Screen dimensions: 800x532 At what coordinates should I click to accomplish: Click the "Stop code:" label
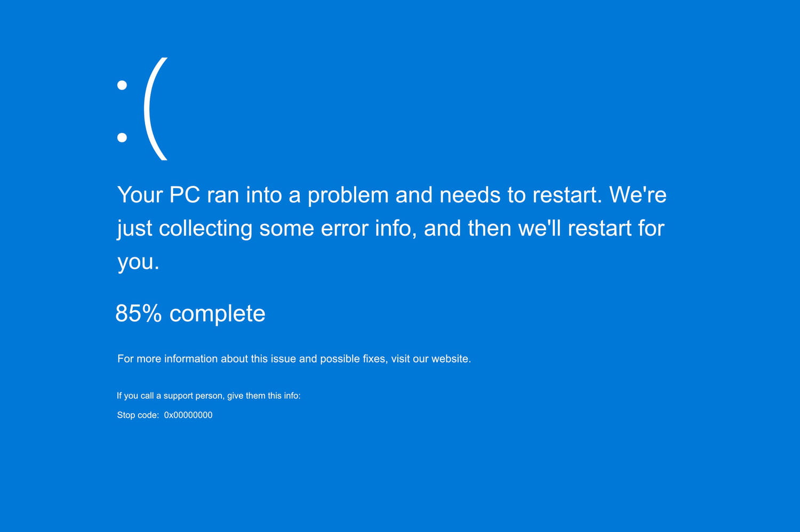(x=138, y=415)
